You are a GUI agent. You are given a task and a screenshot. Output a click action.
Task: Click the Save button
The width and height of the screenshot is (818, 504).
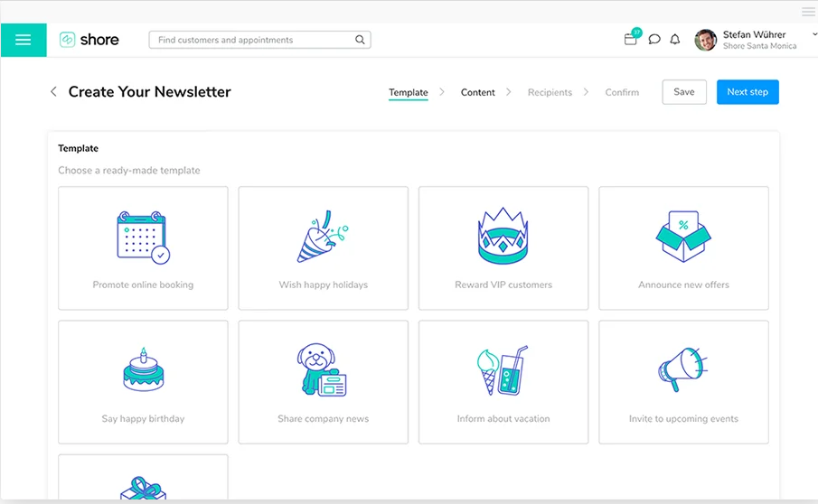click(x=684, y=92)
